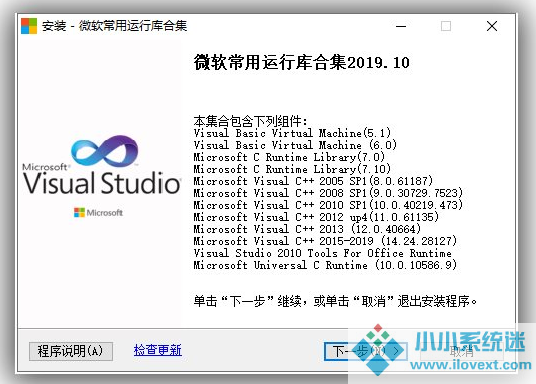536x384 pixels.
Task: Click the Microsoft Universal C Runtime entry
Action: coord(325,265)
